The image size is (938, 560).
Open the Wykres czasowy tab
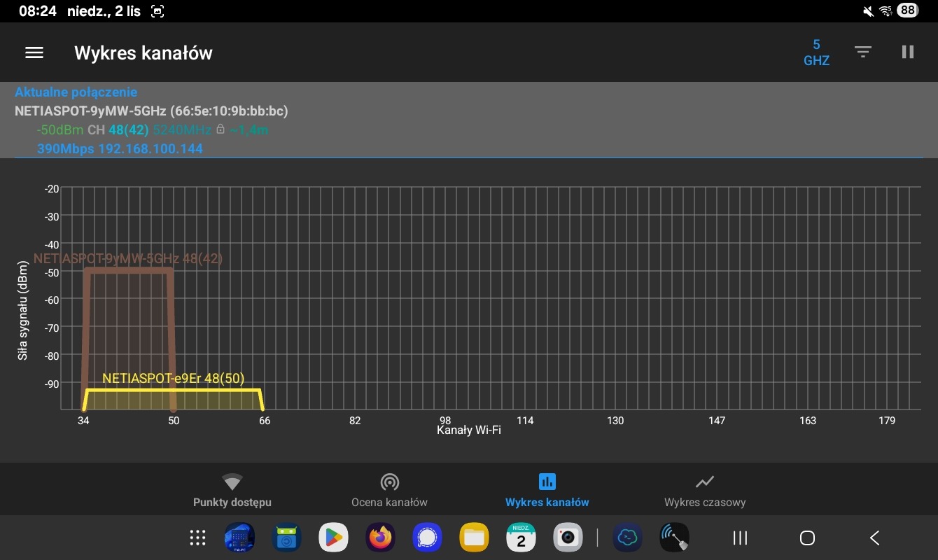(x=704, y=490)
